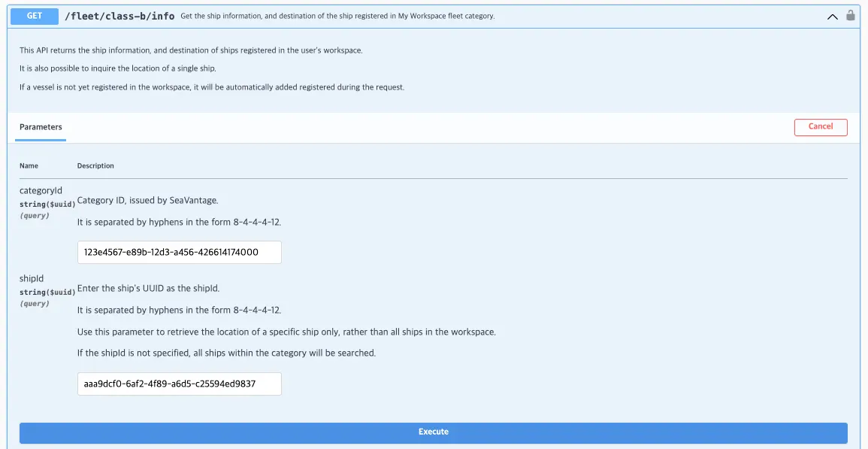Click "Enter the ship's UUID" description text
This screenshot has height=449, width=868.
pyautogui.click(x=148, y=288)
